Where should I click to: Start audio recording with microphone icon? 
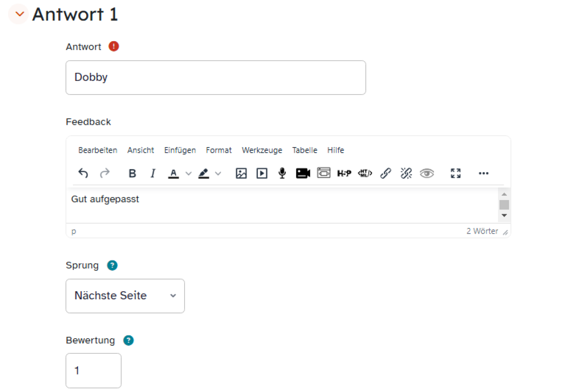[x=282, y=174]
